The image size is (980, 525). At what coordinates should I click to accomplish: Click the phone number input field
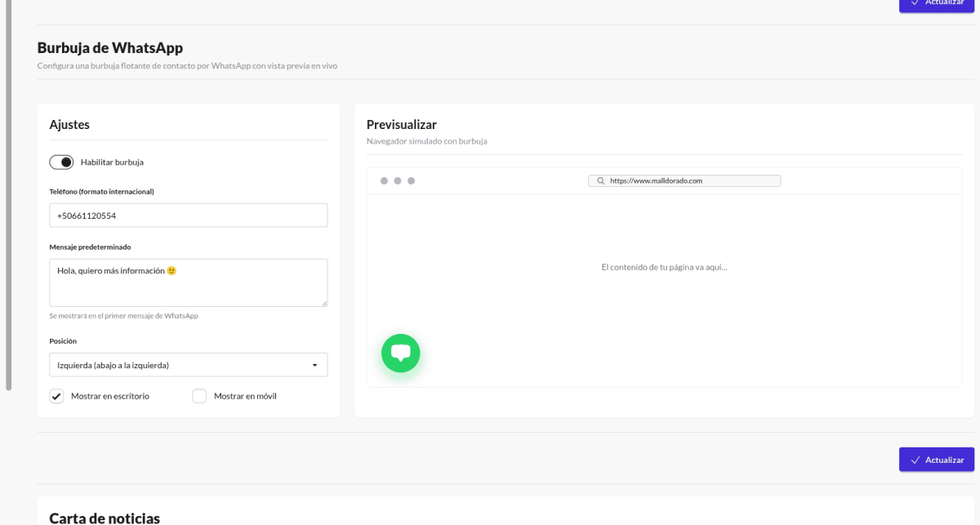[188, 215]
